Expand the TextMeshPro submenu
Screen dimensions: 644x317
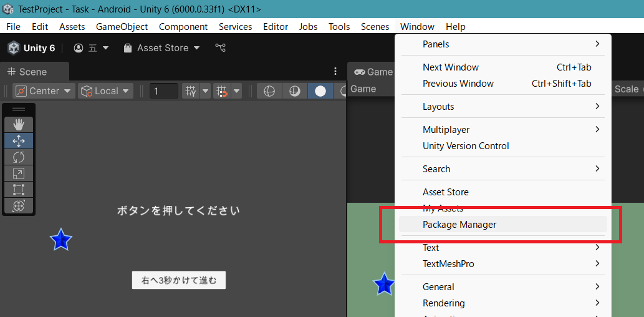[x=503, y=263]
